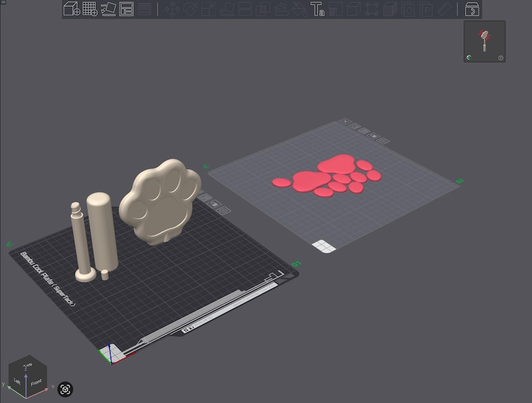Open the Assembly view icon
The image size is (532, 403).
(x=472, y=9)
